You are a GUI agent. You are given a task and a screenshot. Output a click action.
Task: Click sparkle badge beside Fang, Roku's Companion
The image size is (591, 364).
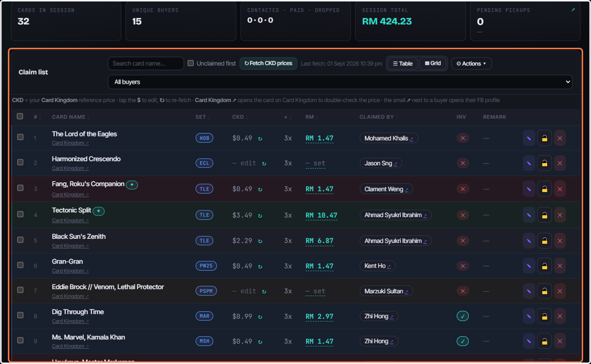pos(132,185)
